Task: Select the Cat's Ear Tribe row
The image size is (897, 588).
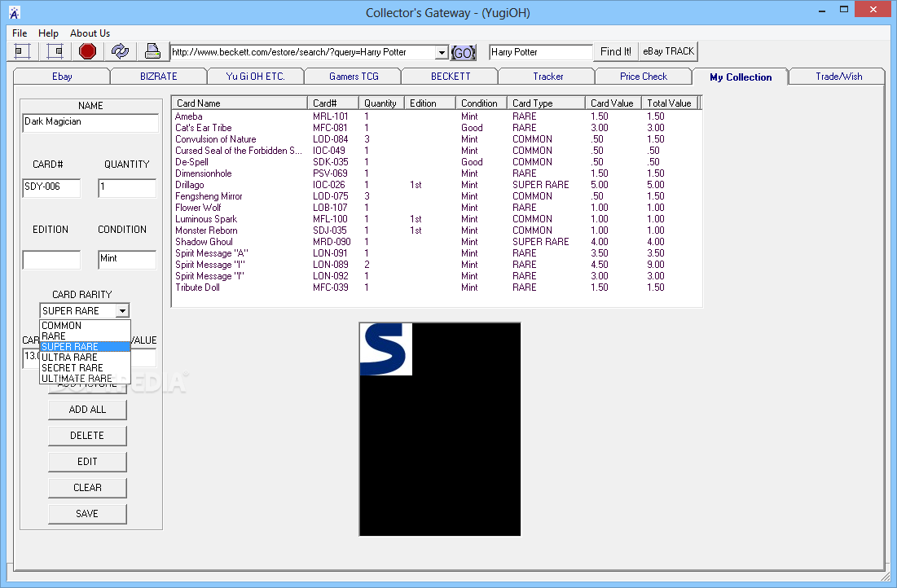Action: (437, 128)
